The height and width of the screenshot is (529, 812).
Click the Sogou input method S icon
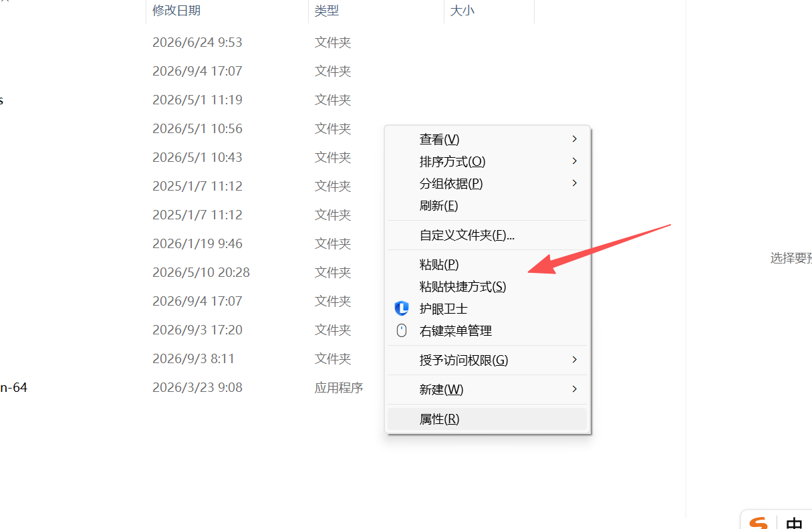759,523
